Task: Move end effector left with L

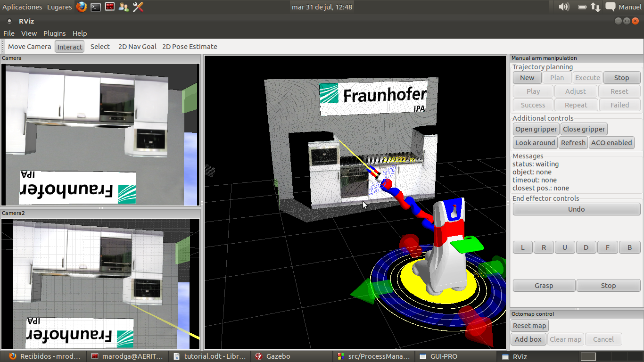Action: pos(522,247)
